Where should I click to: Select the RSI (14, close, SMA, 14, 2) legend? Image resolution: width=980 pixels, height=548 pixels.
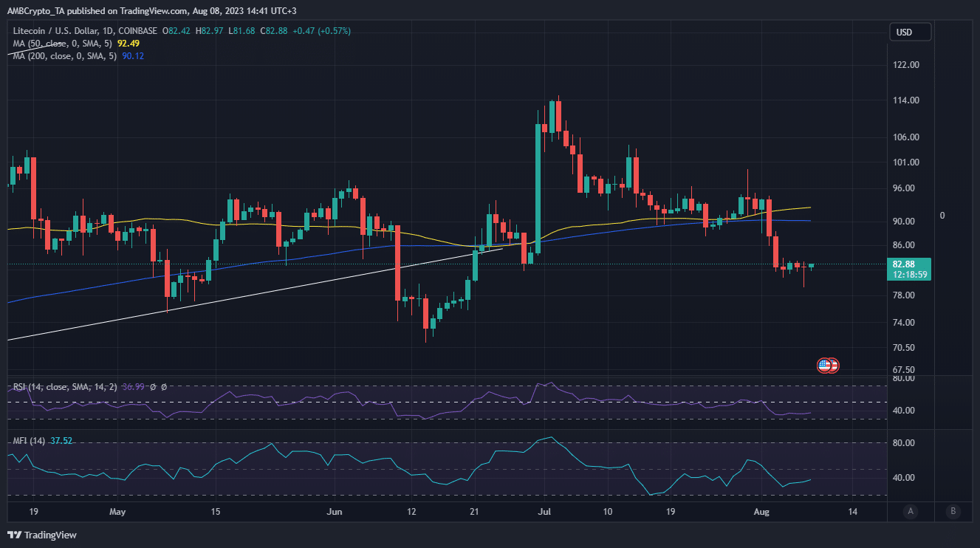[x=66, y=386]
